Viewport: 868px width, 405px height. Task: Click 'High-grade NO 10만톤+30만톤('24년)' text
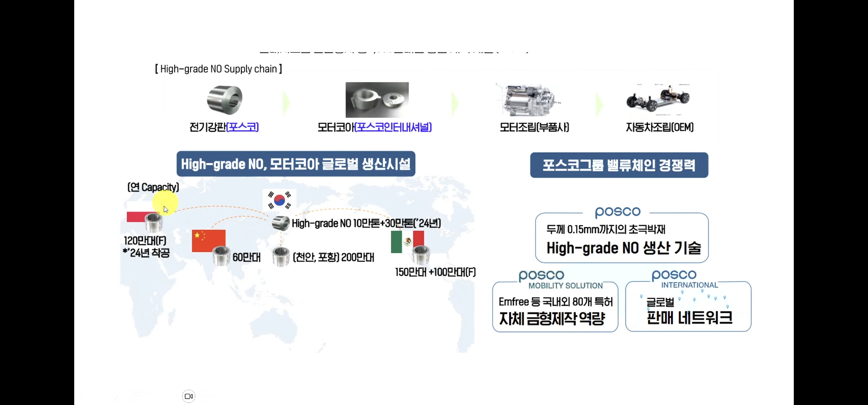click(x=366, y=223)
